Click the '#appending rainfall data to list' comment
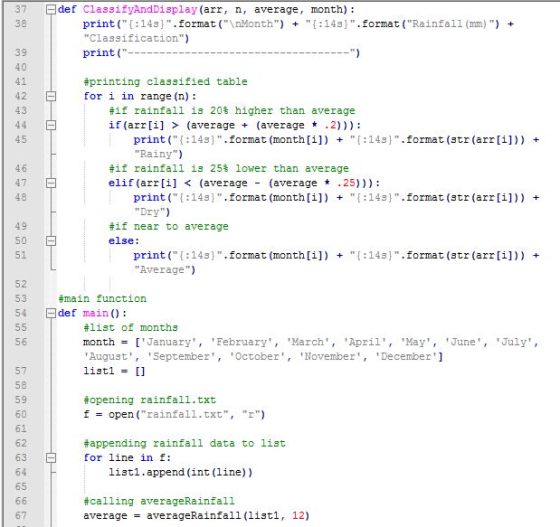Viewport: 560px width, 527px height. click(185, 443)
